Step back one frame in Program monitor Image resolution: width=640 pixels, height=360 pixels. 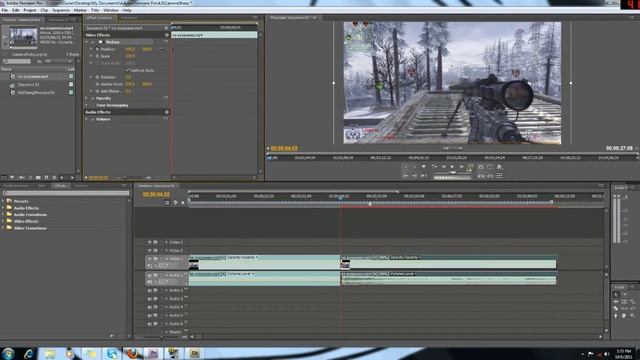point(443,167)
